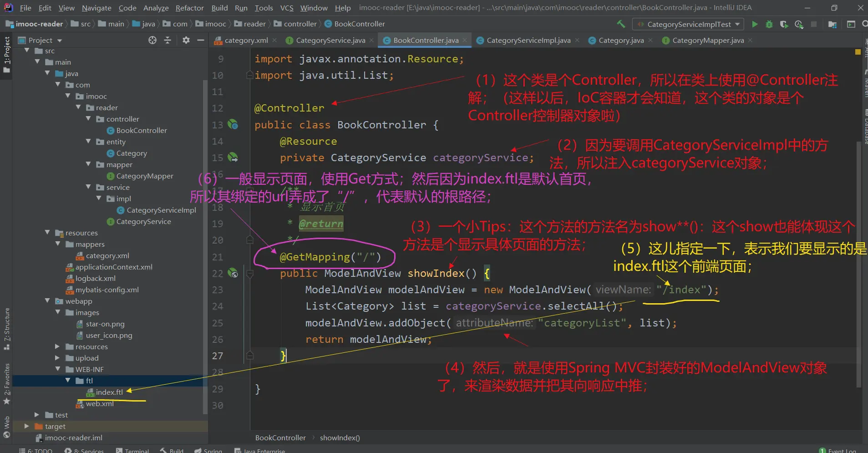The image size is (868, 453).
Task: Toggle fold marker at line 22
Action: (x=249, y=274)
